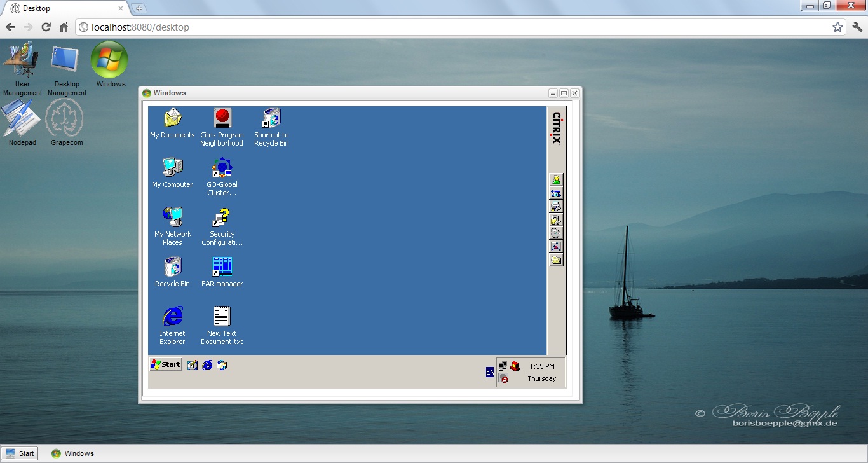Open the browser wrench settings menu
Viewport: 868px width, 463px height.
coord(857,27)
